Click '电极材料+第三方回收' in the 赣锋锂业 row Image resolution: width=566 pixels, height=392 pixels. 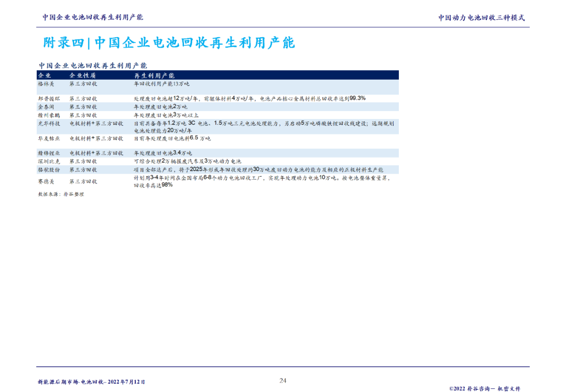96,153
